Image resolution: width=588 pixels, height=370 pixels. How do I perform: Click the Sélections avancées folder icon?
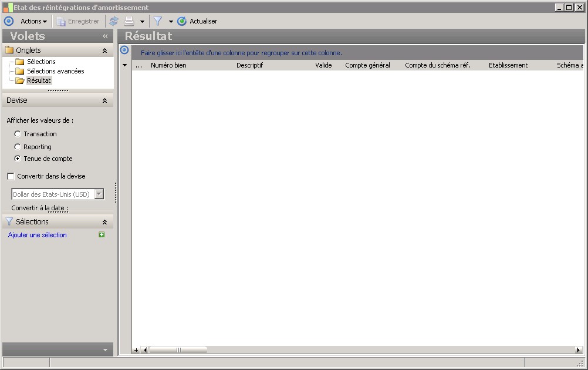click(x=19, y=71)
